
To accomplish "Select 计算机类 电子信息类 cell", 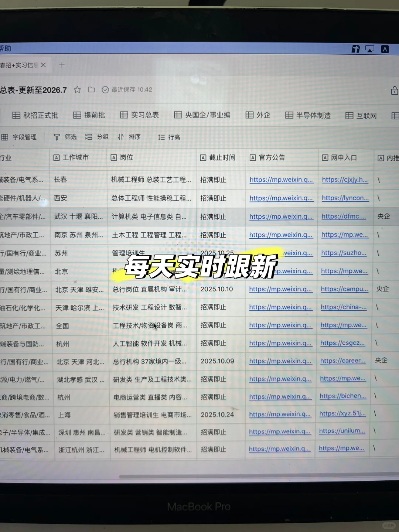I will tap(152, 217).
